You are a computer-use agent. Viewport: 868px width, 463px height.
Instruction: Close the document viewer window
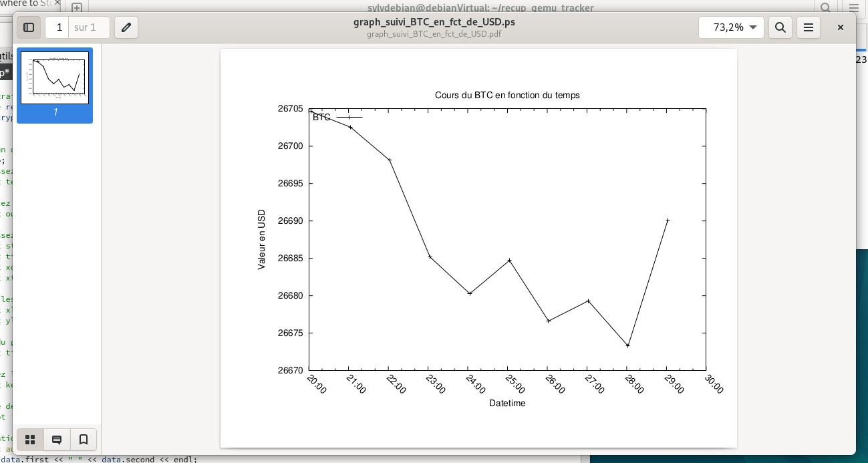pyautogui.click(x=841, y=27)
